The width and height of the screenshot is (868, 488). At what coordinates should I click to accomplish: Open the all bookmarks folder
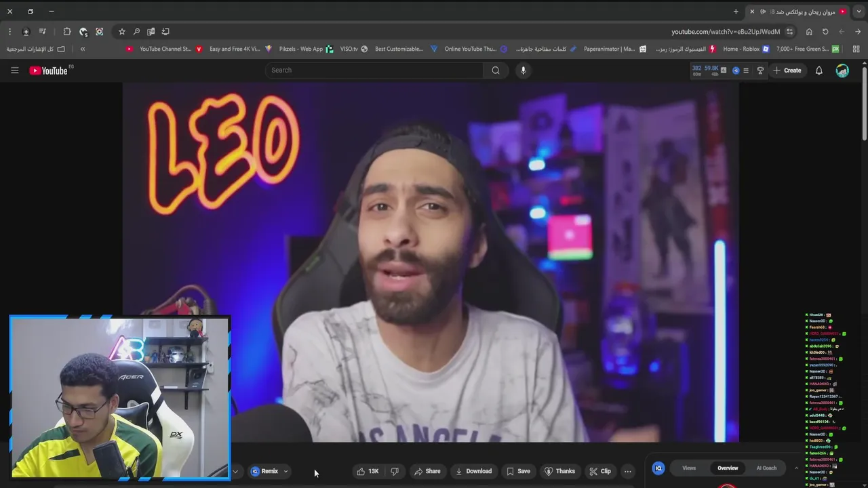pyautogui.click(x=35, y=49)
